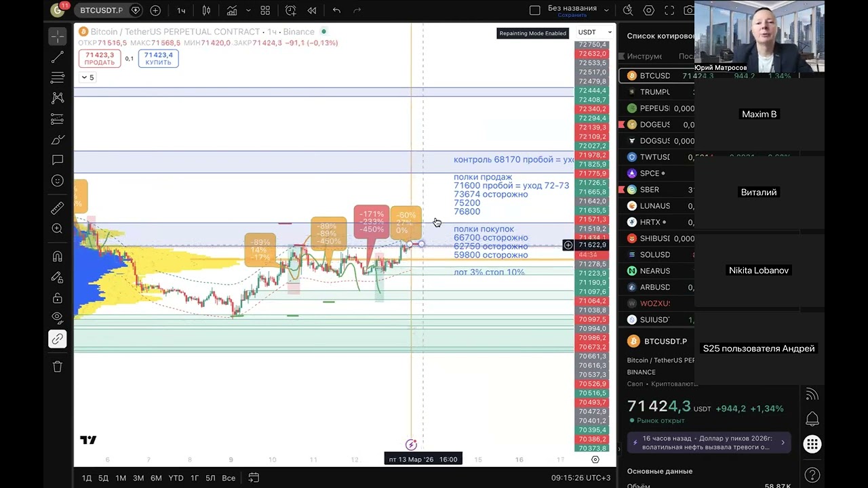Select the text annotation tool
The image size is (868, 488).
[x=58, y=160]
